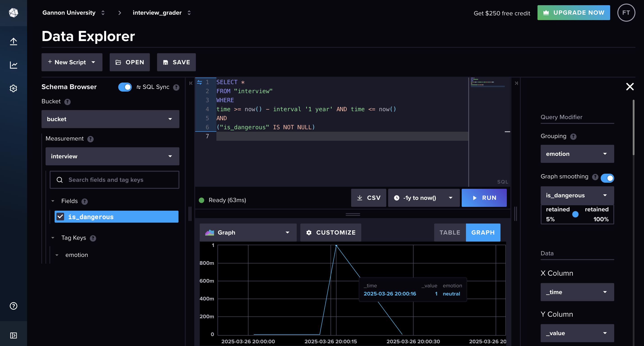Click the RUN button
The height and width of the screenshot is (346, 644).
(x=484, y=198)
